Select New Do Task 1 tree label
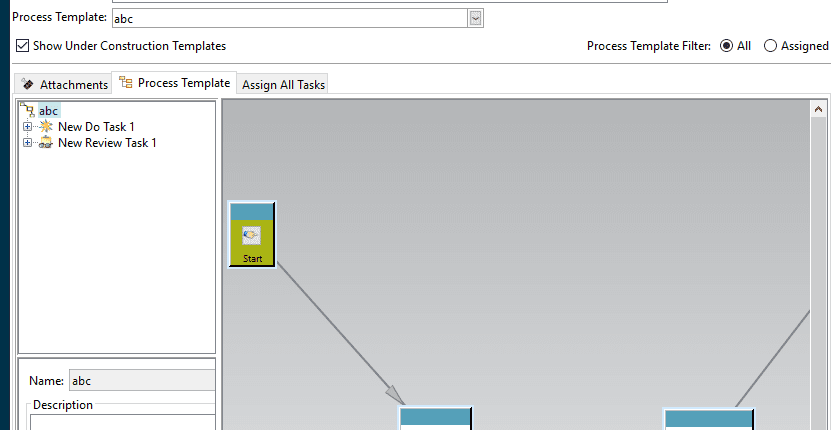 pyautogui.click(x=96, y=127)
